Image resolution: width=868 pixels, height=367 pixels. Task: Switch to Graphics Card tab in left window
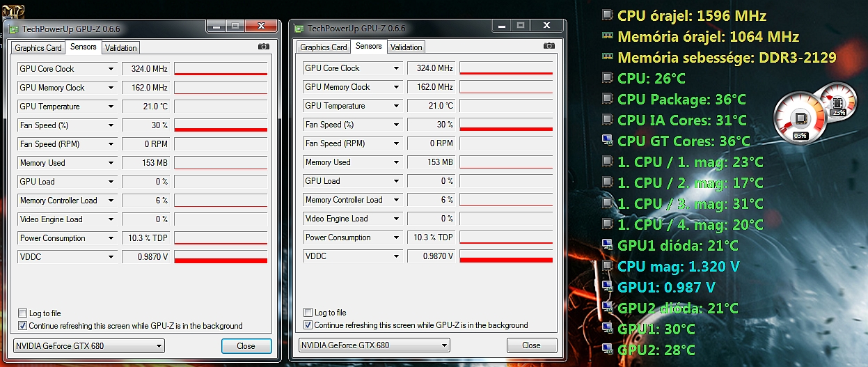coord(38,48)
